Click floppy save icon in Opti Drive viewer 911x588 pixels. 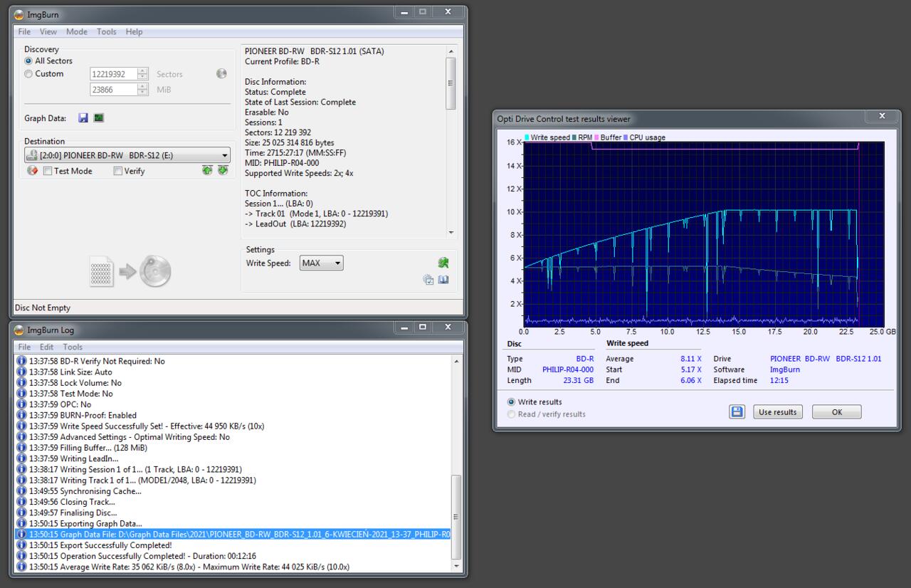pos(737,411)
